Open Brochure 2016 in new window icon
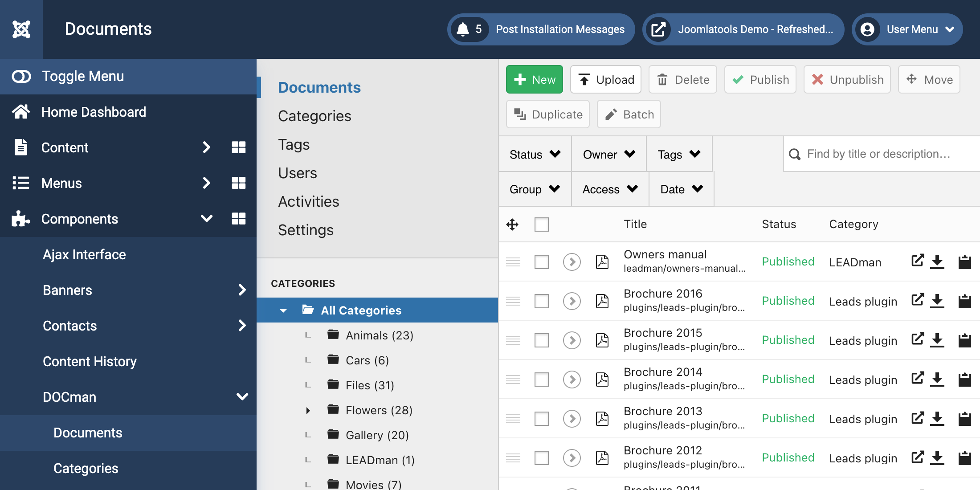Image resolution: width=980 pixels, height=490 pixels. tap(918, 300)
